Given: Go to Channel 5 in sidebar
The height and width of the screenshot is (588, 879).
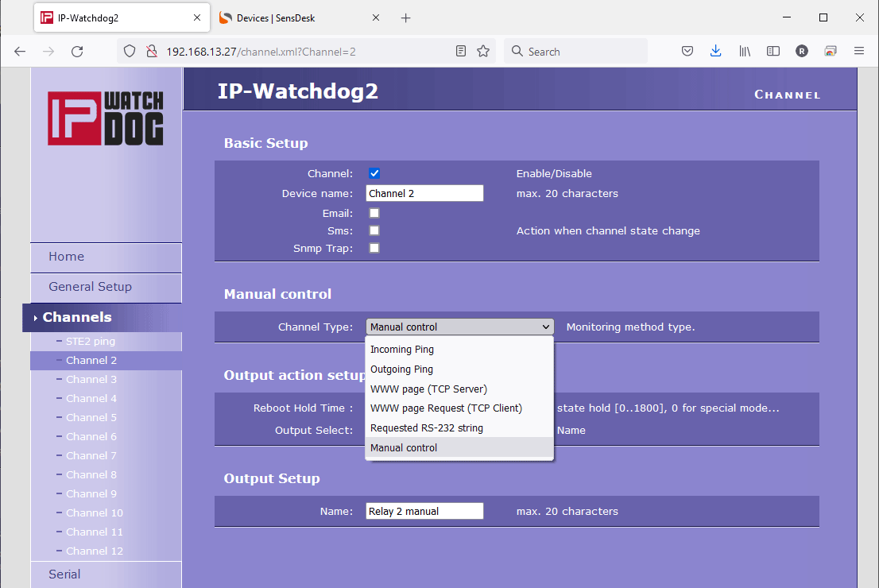Looking at the screenshot, I should point(91,418).
